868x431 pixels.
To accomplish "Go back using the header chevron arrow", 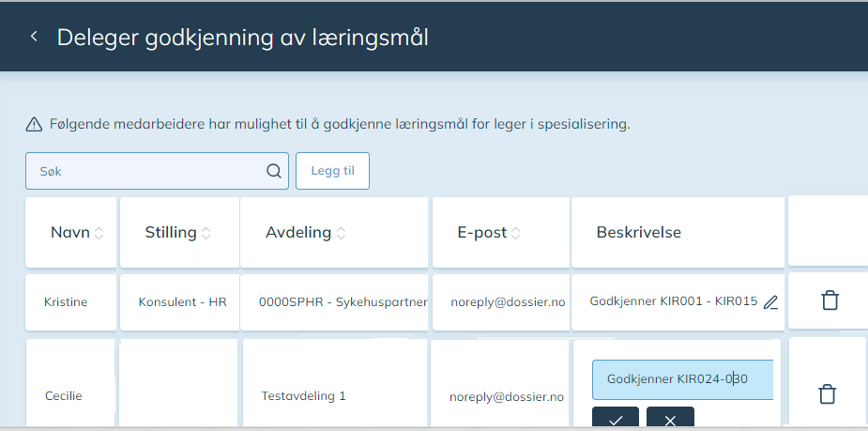I will (34, 37).
